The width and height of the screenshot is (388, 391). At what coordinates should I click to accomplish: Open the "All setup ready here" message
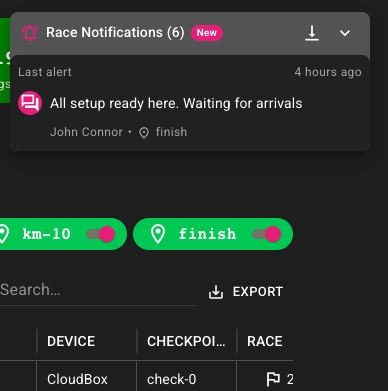point(176,103)
